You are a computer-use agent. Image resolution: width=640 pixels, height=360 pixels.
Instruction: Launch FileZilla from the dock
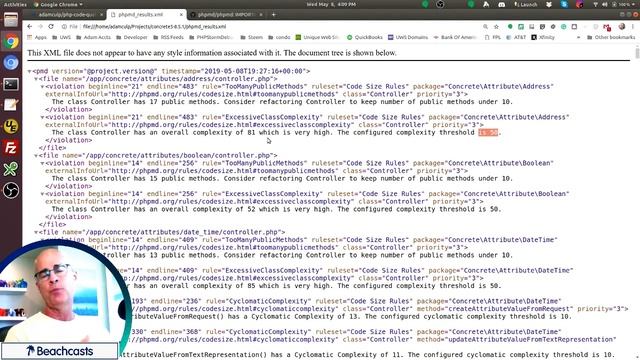click(x=11, y=148)
